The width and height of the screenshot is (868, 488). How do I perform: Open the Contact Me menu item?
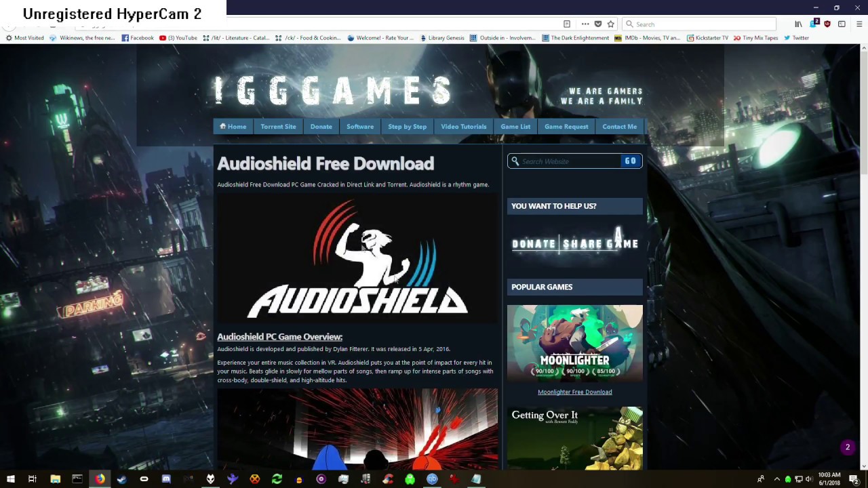620,127
